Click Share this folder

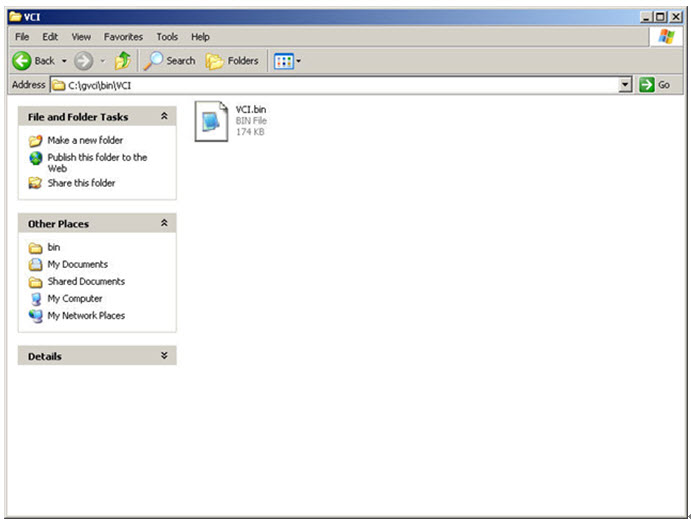coord(81,183)
